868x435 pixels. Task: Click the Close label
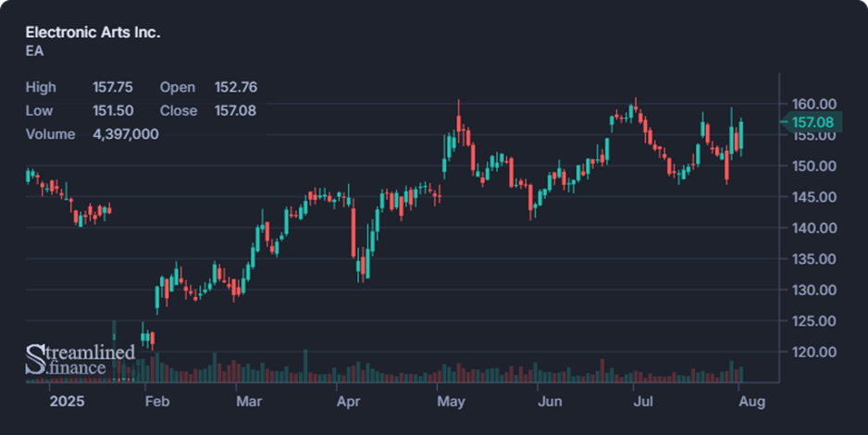point(179,111)
